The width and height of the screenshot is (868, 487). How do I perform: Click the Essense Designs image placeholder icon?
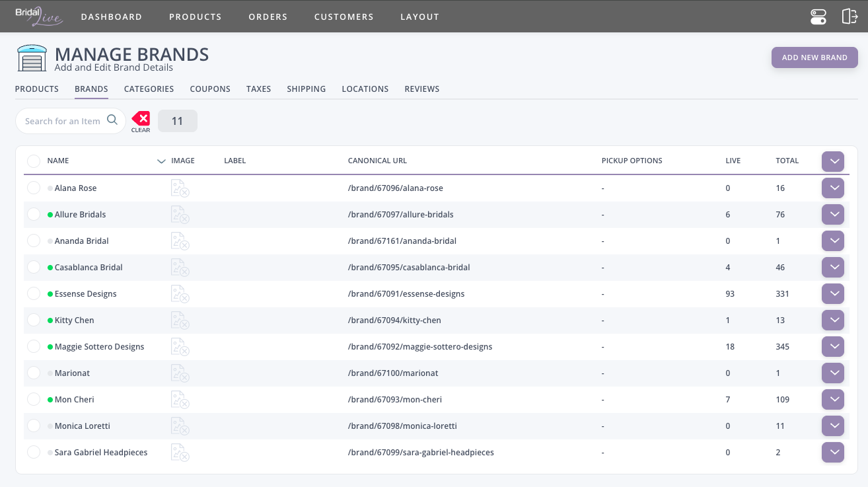click(x=180, y=294)
